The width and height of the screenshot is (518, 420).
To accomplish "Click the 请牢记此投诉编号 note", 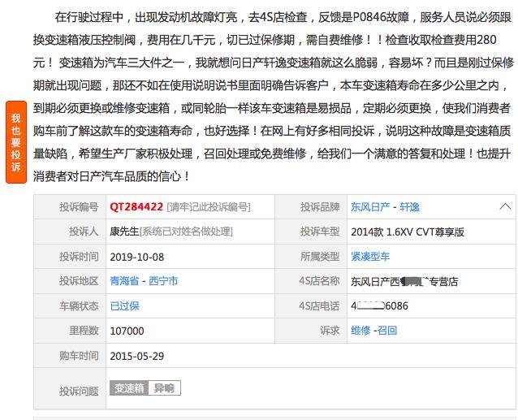I will coord(209,207).
